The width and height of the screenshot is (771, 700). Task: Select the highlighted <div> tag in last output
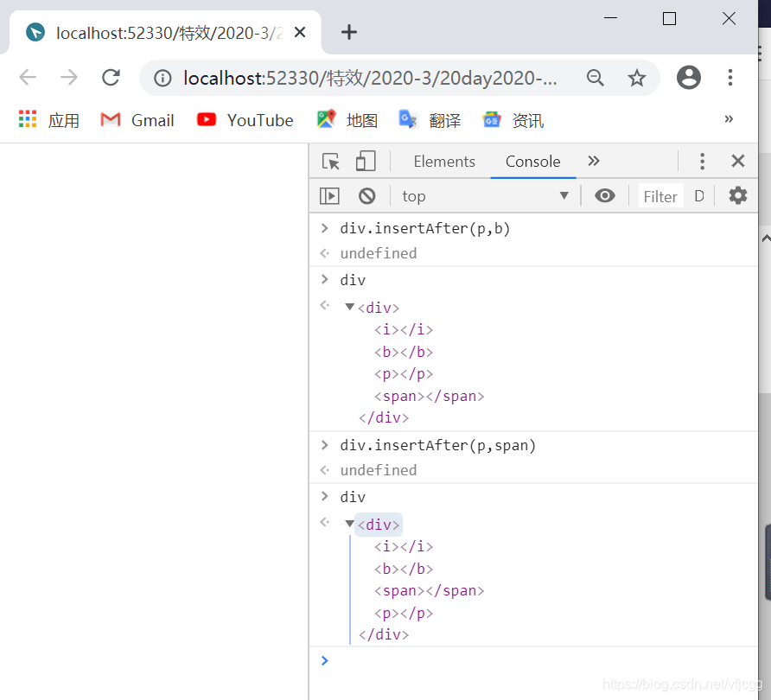pos(379,525)
